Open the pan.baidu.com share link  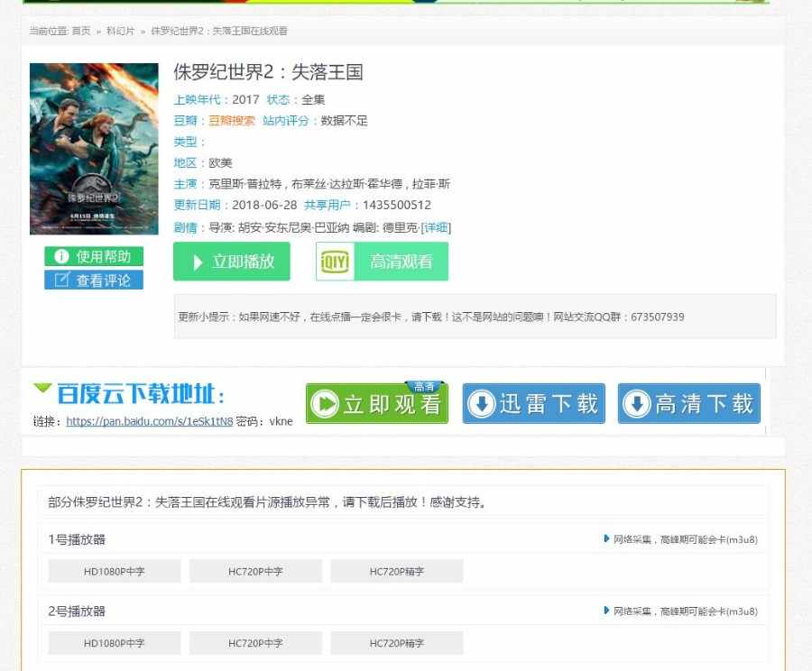(150, 421)
